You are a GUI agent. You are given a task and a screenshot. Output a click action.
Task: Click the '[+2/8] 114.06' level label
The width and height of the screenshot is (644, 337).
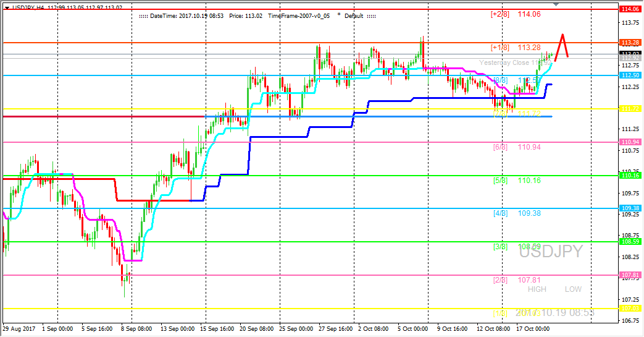click(516, 14)
